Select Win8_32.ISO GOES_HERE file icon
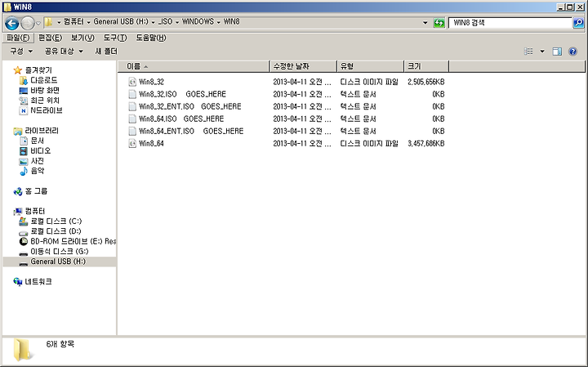588x367 pixels. pyautogui.click(x=132, y=94)
